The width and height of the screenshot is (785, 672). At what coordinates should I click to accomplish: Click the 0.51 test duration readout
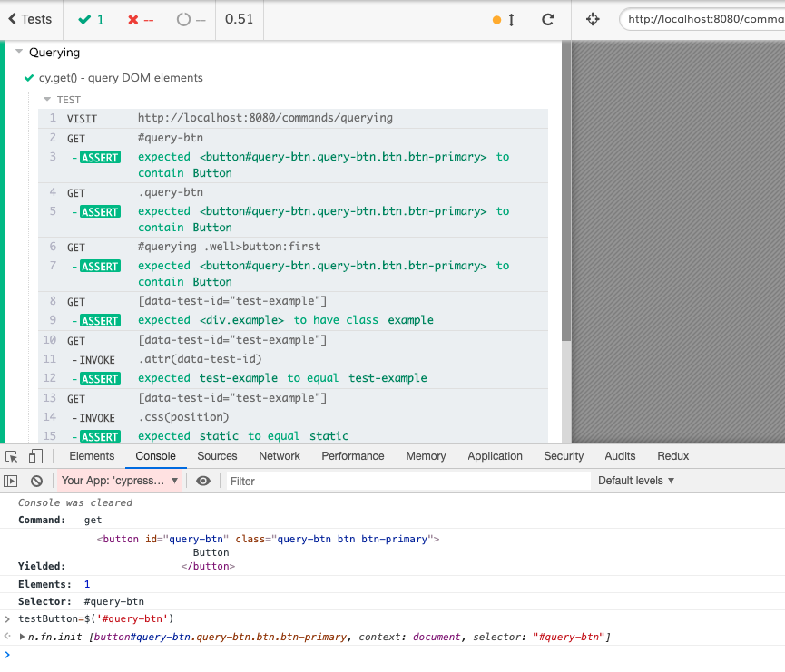[x=239, y=19]
